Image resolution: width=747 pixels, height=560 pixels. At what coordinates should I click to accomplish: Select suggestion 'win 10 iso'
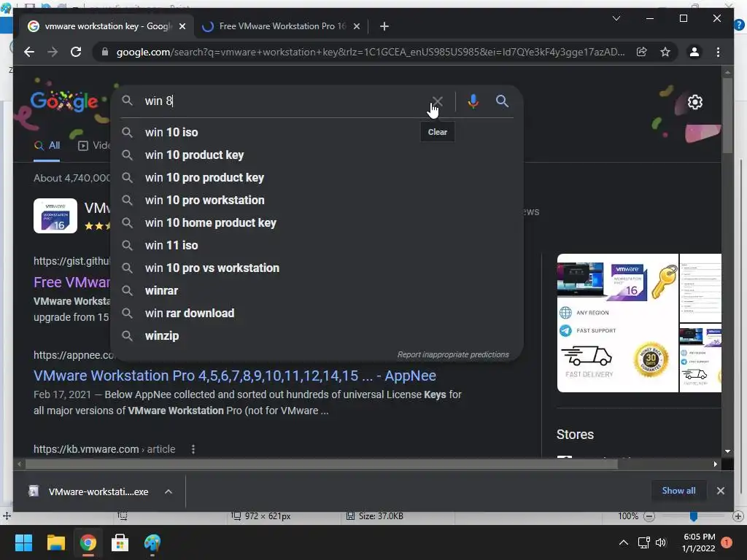317,133
